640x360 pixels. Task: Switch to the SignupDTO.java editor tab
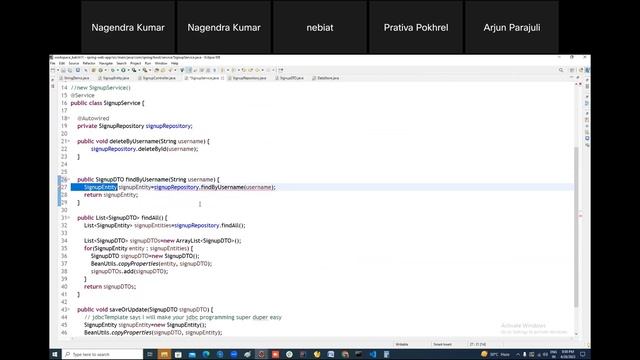(x=289, y=78)
